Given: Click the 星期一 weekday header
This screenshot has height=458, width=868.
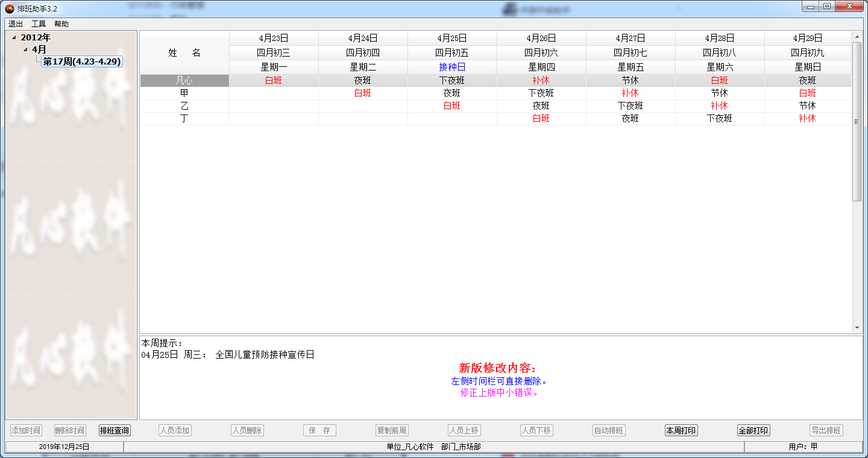Looking at the screenshot, I should click(x=274, y=67).
